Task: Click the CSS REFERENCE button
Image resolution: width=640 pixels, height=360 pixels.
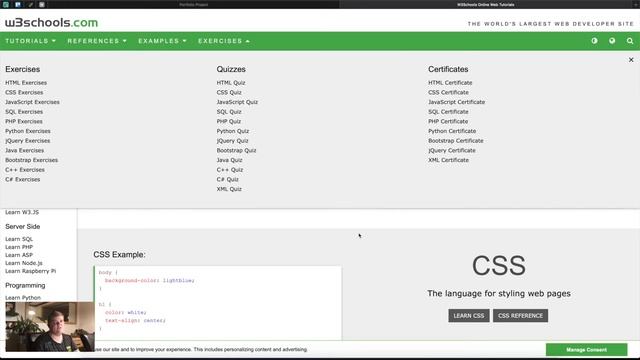Action: coord(520,316)
